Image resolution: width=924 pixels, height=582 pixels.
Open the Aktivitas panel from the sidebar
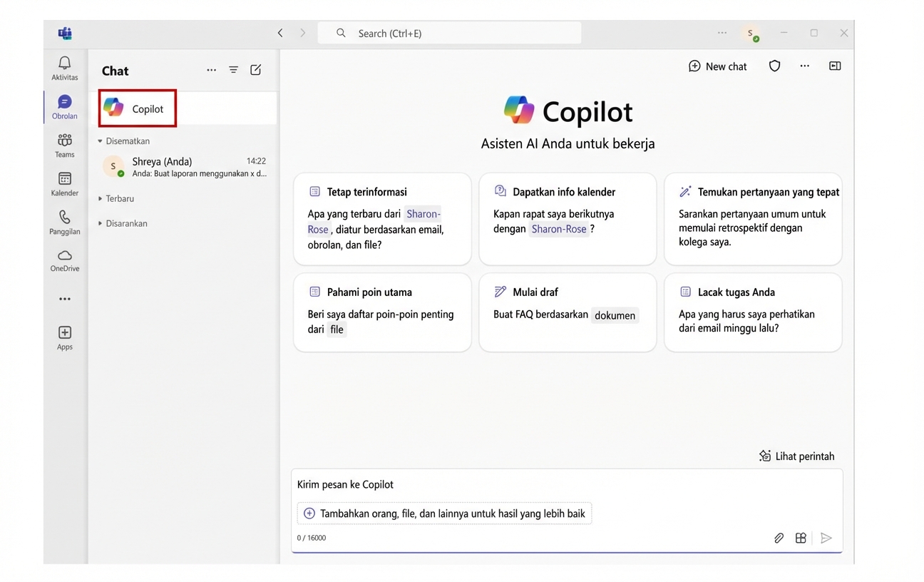tap(64, 67)
